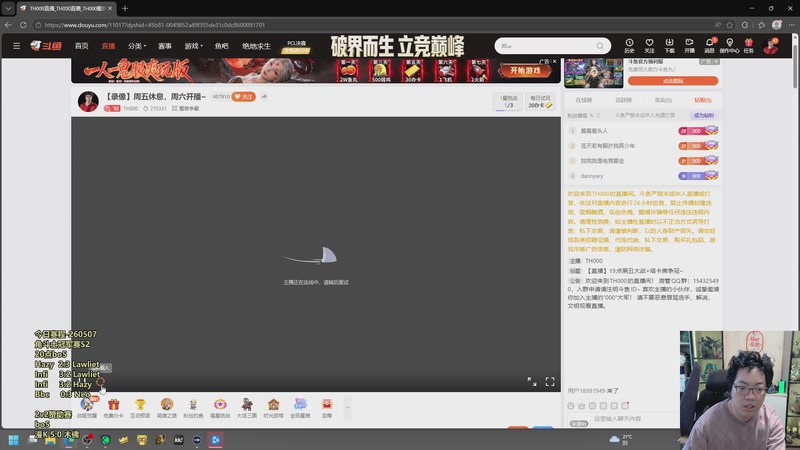Enter fullscreen with the player fullscreen icon
Screen dimensions: 800x450
point(549,382)
